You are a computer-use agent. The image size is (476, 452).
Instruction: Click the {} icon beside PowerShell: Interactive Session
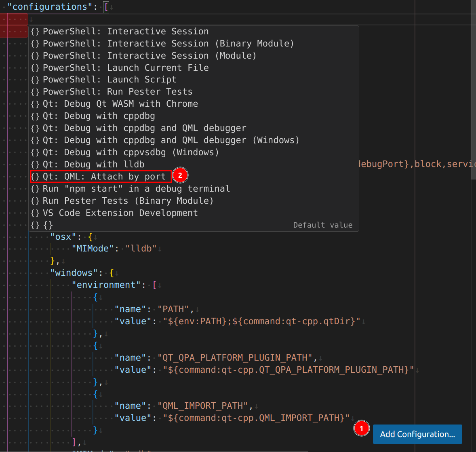pos(35,31)
